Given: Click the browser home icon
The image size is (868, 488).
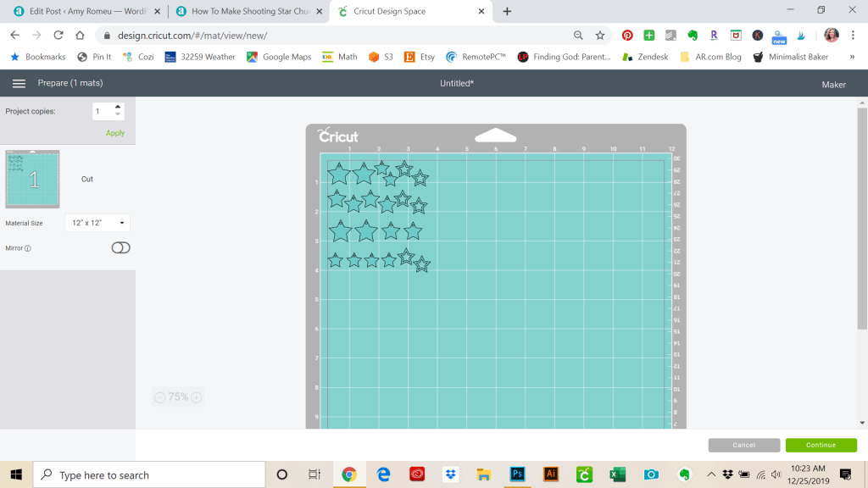Looking at the screenshot, I should pos(80,36).
